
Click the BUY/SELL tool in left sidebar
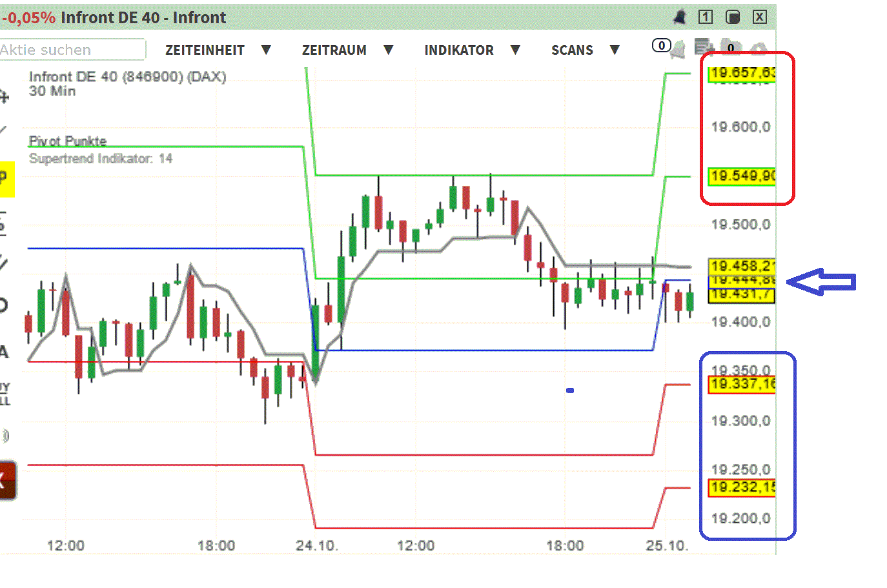5,393
